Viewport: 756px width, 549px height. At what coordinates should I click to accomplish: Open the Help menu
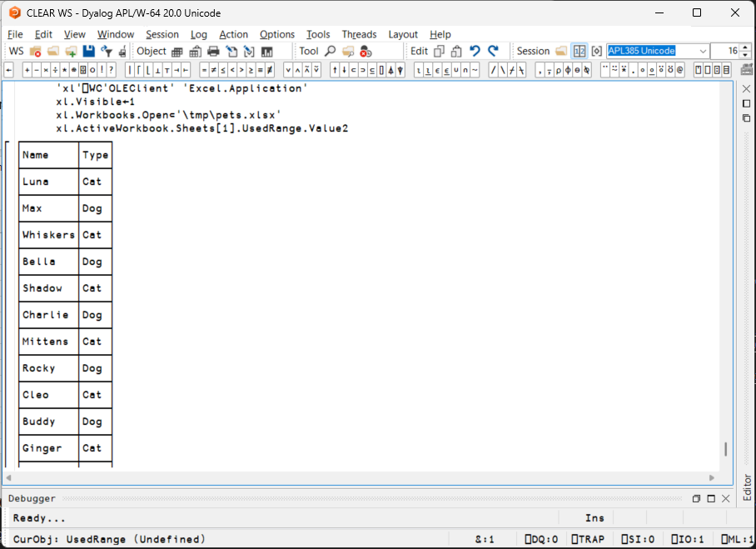click(440, 34)
